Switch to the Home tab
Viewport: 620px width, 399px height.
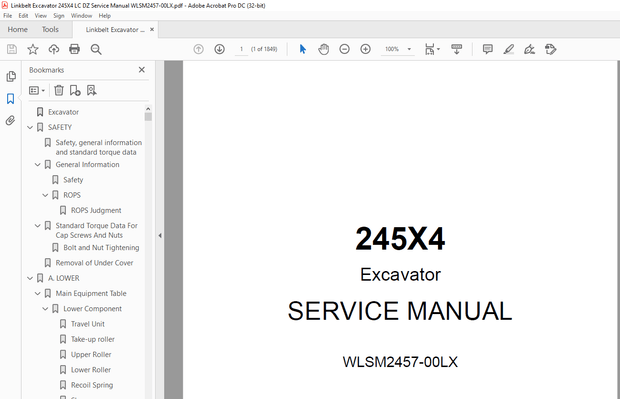click(x=17, y=30)
